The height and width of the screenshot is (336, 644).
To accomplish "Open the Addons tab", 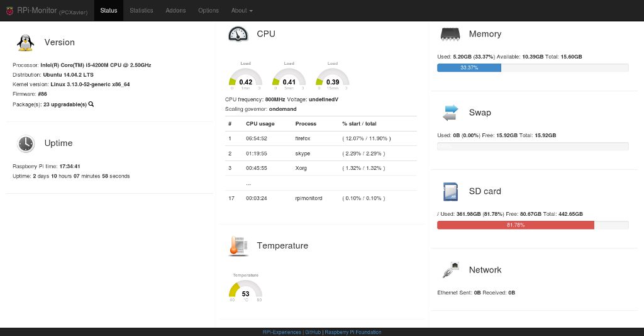I will pos(176,11).
